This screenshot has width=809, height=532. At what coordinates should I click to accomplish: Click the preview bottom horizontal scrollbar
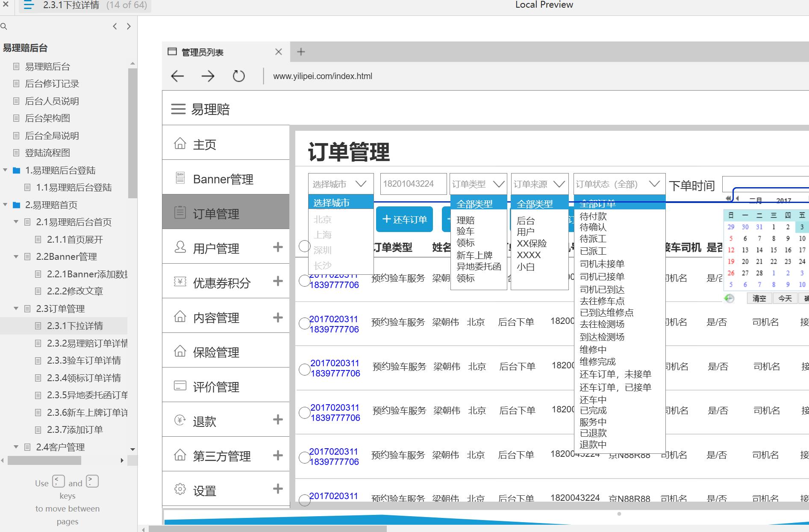268,529
